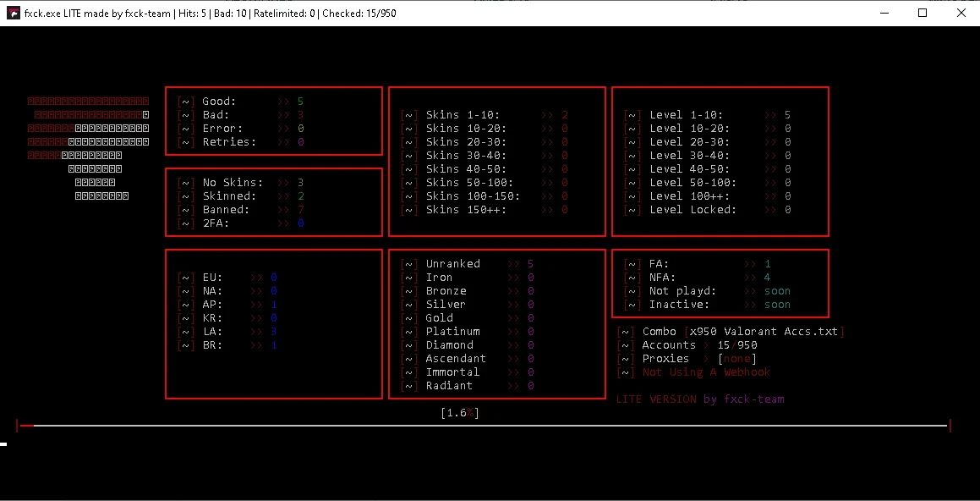Select the 'Bronze' rank row
The height and width of the screenshot is (501, 980).
tap(468, 291)
